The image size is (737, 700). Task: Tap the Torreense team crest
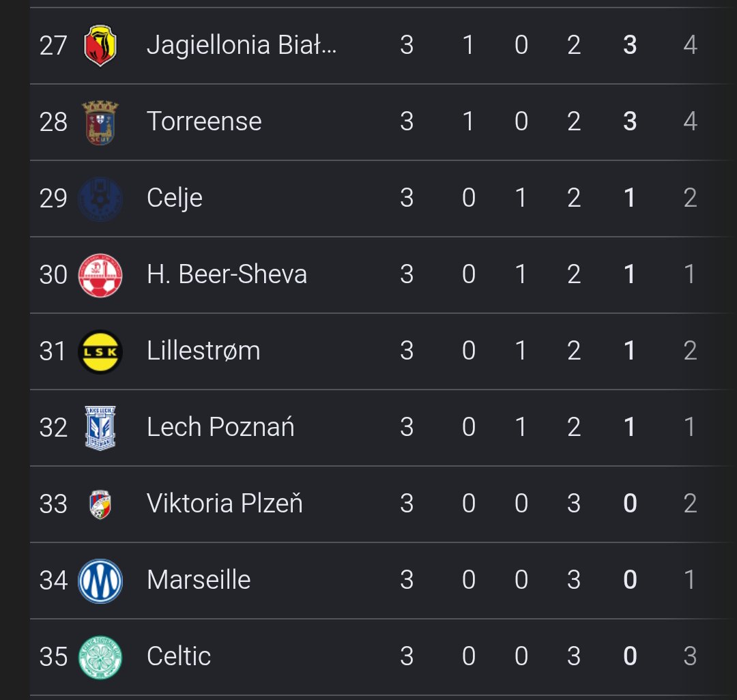coord(100,122)
